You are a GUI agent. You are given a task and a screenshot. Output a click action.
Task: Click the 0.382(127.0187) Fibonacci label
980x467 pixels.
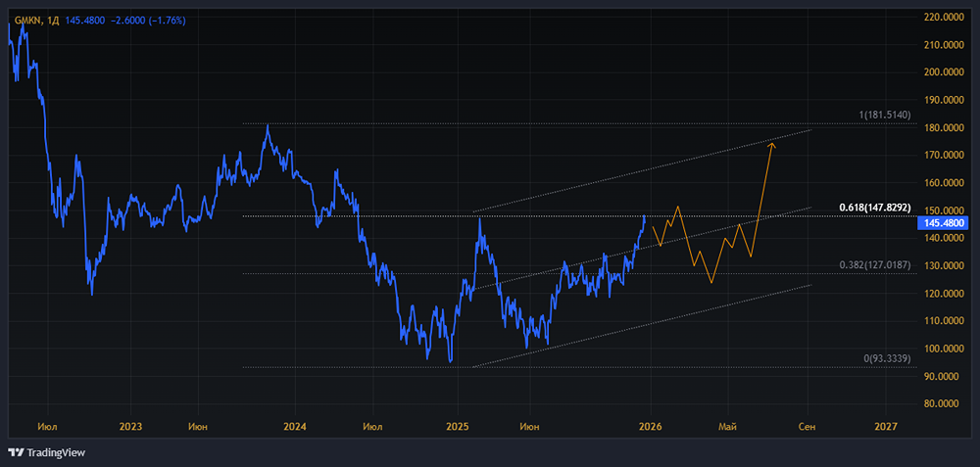pos(875,265)
